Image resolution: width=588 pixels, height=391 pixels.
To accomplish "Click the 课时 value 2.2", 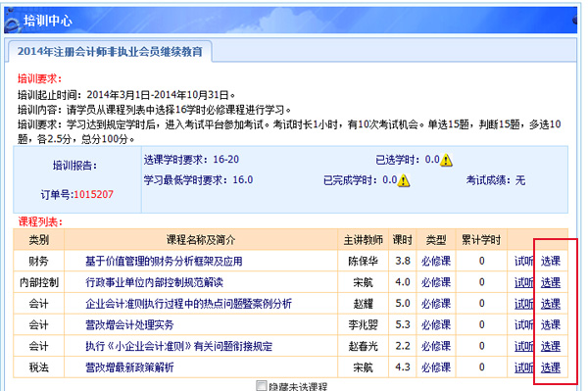I will [403, 346].
